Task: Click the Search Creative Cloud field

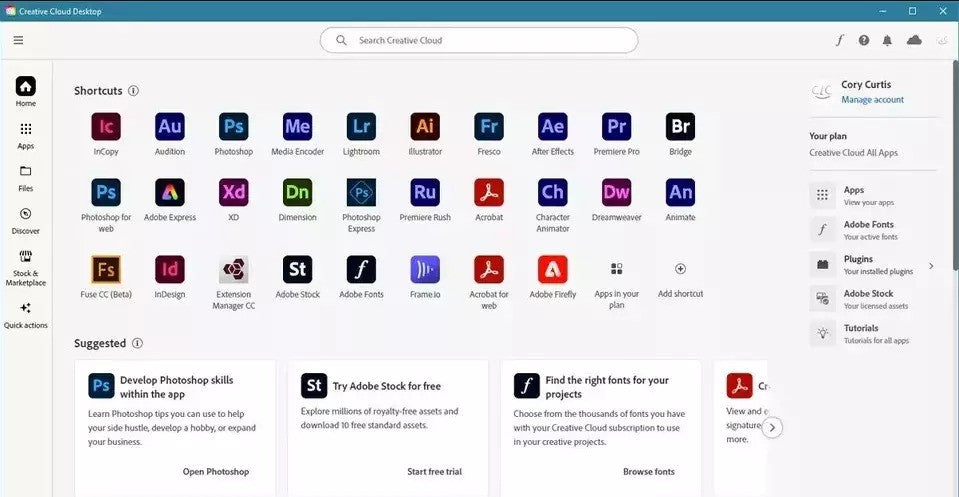Action: [x=480, y=40]
